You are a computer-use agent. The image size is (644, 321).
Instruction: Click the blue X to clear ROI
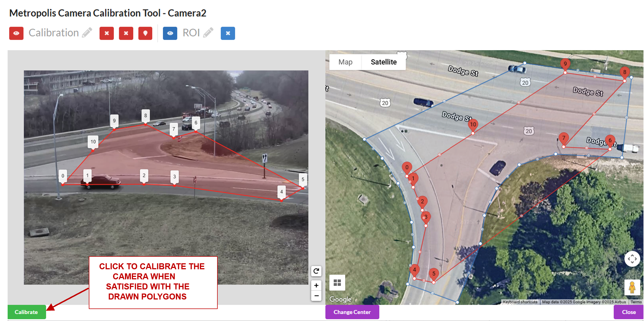[x=228, y=33]
